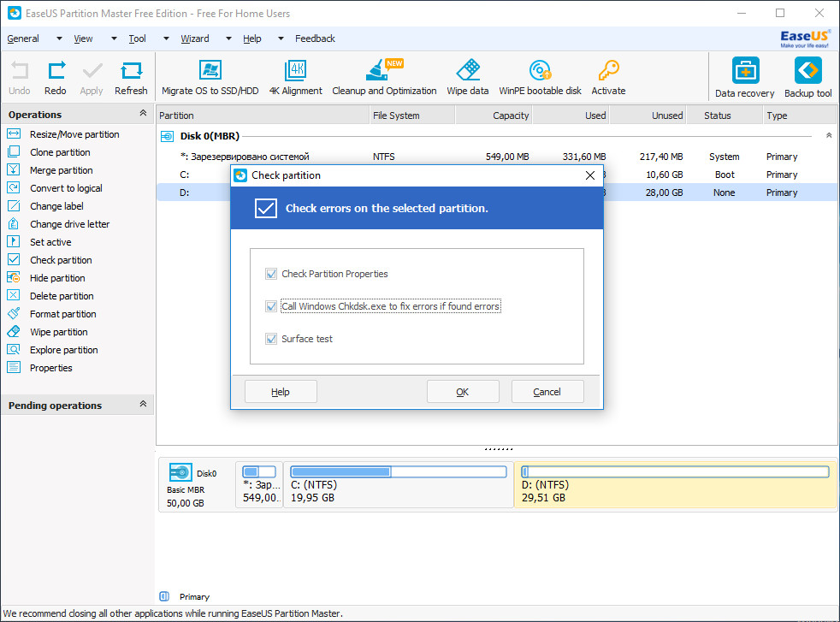Open the General menu
Image resolution: width=840 pixels, height=622 pixels.
coord(23,39)
